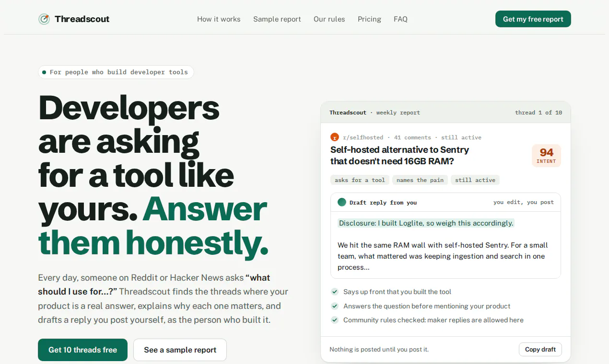Click the 'asks for a tool' tag
This screenshot has width=609, height=364.
360,180
